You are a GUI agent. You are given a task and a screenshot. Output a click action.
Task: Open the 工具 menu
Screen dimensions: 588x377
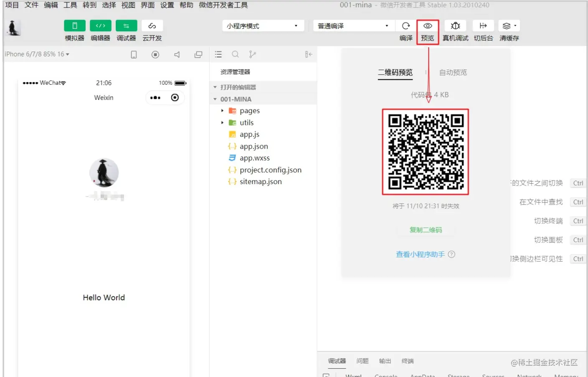click(x=70, y=5)
